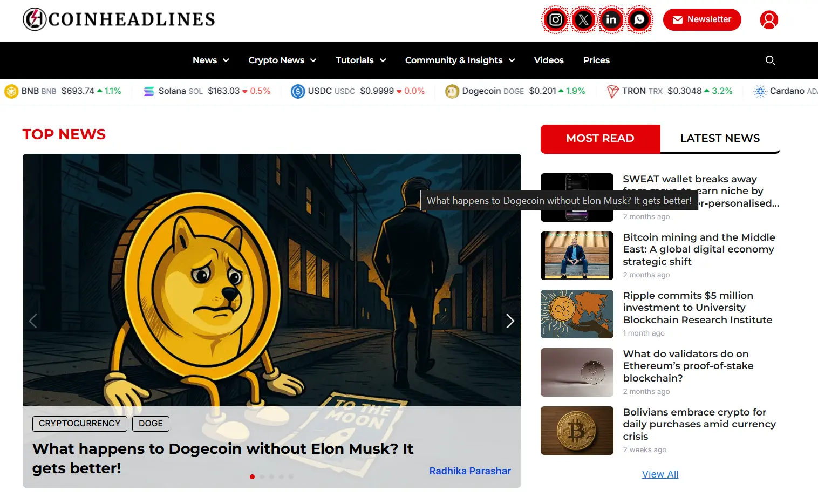The image size is (818, 504).
Task: Click the Ripple article thumbnail
Action: (x=577, y=314)
